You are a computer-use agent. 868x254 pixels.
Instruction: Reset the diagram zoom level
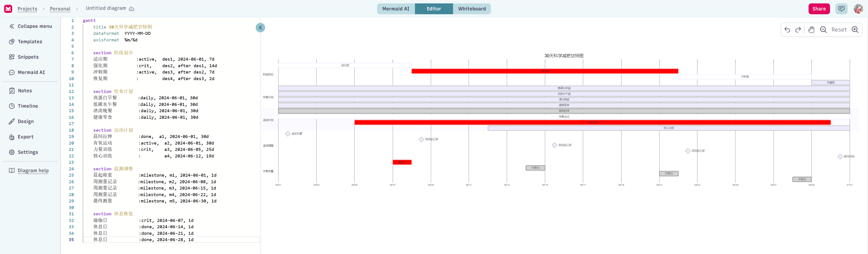pyautogui.click(x=839, y=30)
